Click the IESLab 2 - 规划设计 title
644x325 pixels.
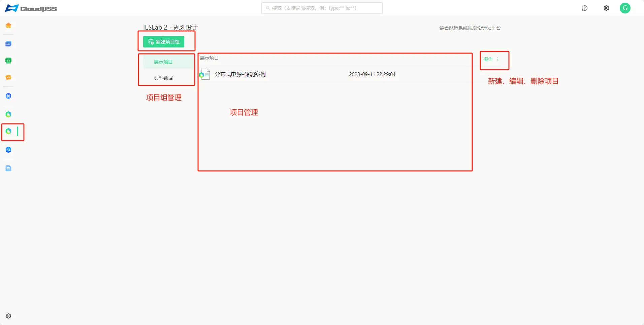tap(170, 27)
